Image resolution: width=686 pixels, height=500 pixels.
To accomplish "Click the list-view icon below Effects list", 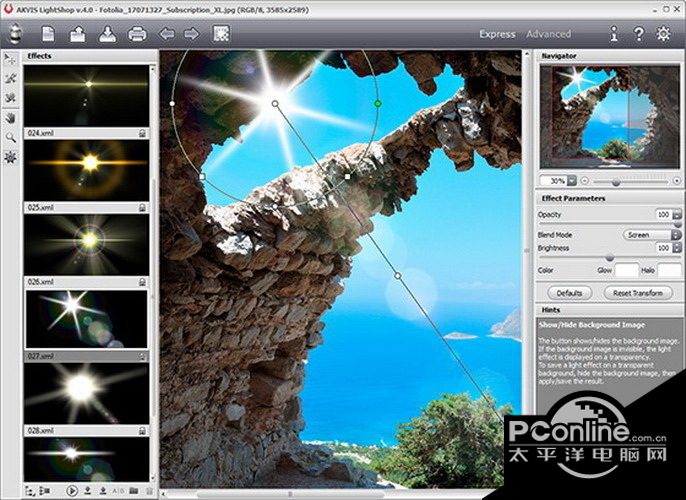I will (x=45, y=491).
